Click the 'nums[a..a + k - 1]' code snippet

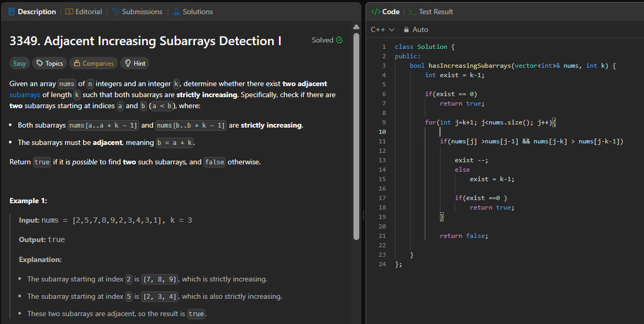(104, 125)
